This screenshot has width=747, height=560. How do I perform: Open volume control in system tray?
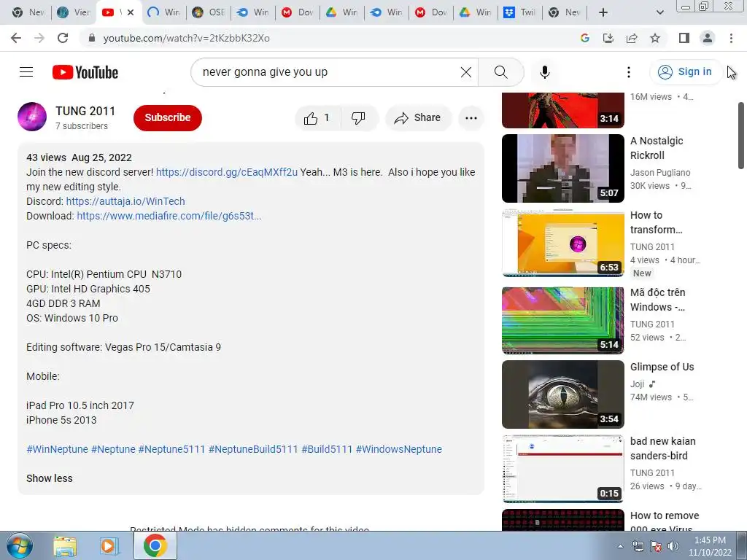pos(673,546)
